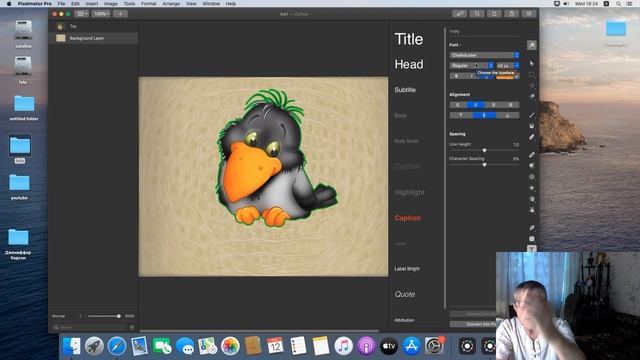Viewport: 640px width, 360px height.
Task: Click the Share button in the toolbar
Action: [511, 14]
